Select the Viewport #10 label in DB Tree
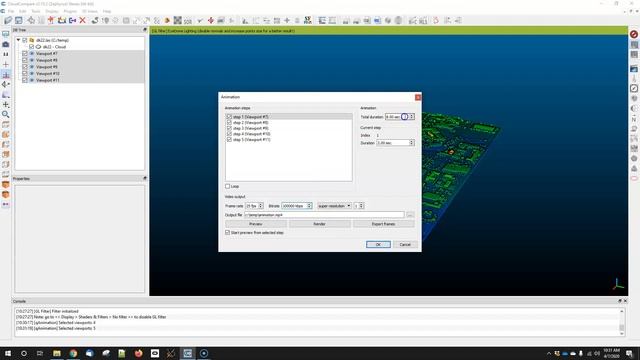 click(x=48, y=73)
